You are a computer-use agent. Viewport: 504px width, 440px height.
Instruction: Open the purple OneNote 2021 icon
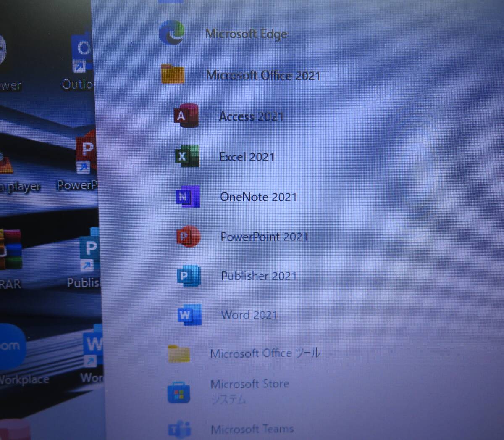point(187,196)
